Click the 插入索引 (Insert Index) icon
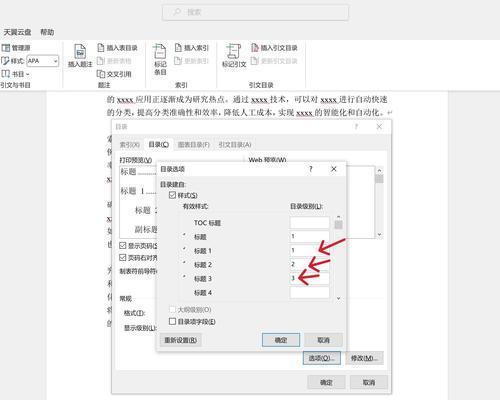Image resolution: width=500 pixels, height=400 pixels. coord(178,48)
